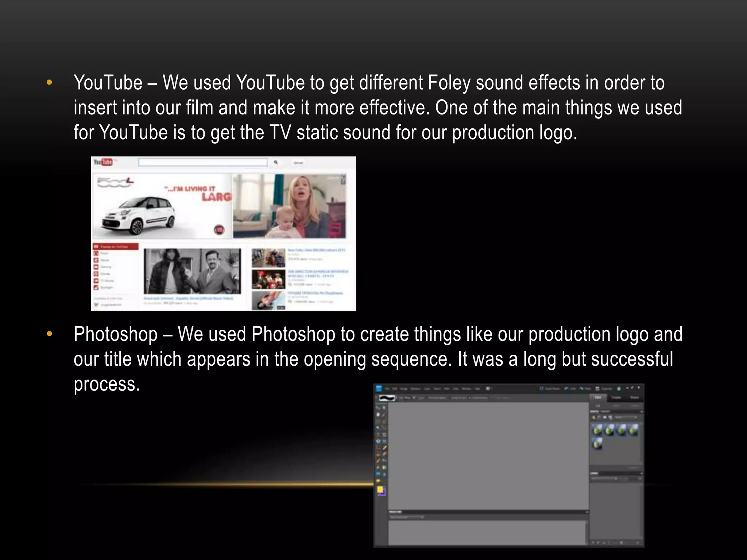Viewport: 747px width, 560px height.
Task: Open the first thumbnail in the right-hand video list
Action: coord(268,257)
